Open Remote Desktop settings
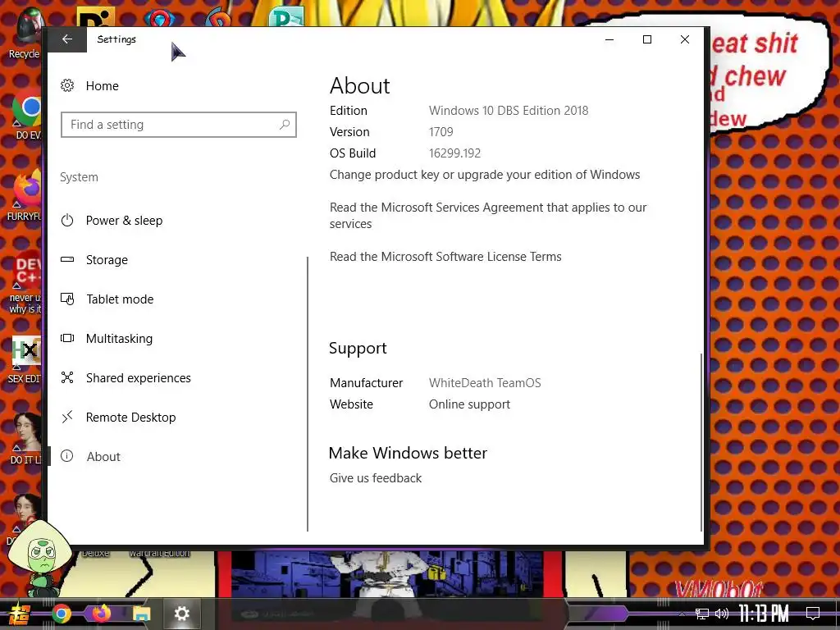The height and width of the screenshot is (630, 840). [x=130, y=418]
